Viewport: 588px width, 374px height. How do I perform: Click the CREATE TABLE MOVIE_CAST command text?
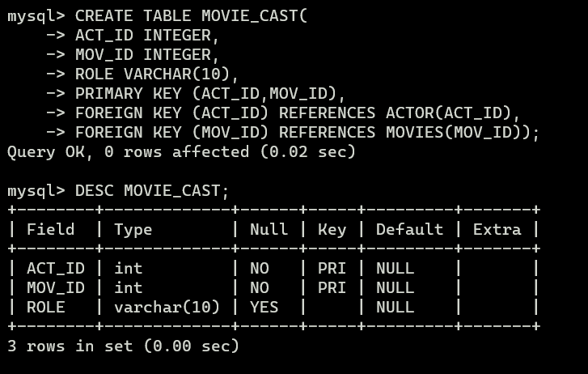click(191, 16)
